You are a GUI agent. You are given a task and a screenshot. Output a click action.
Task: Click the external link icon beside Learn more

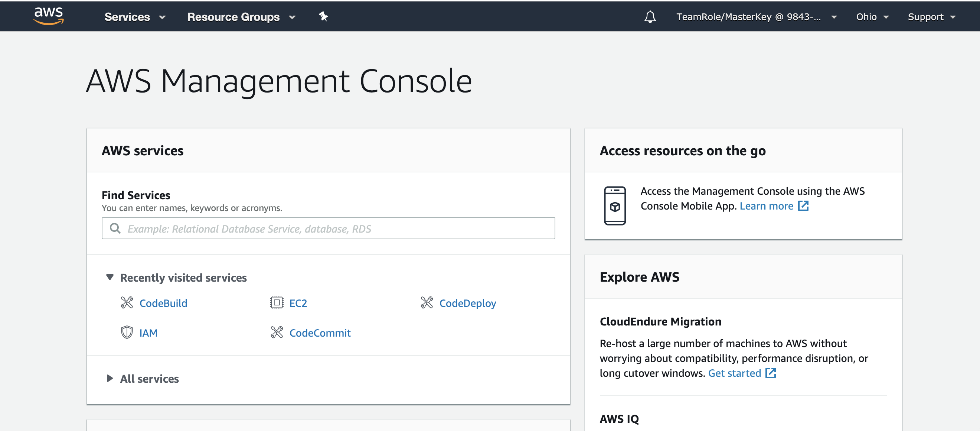(x=803, y=206)
